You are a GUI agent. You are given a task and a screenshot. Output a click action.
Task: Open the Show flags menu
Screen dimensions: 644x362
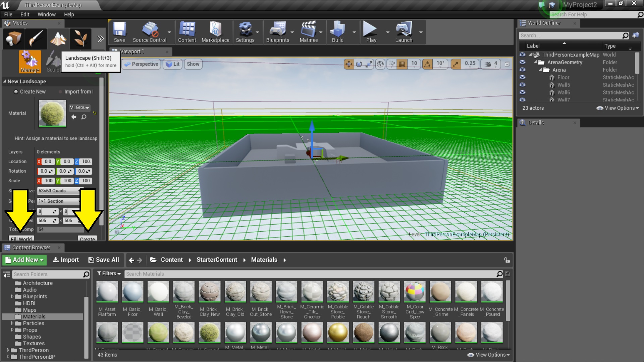point(193,64)
